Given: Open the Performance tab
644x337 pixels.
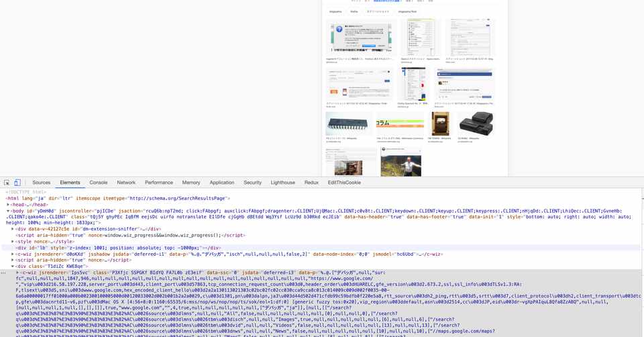Looking at the screenshot, I should coord(159,183).
